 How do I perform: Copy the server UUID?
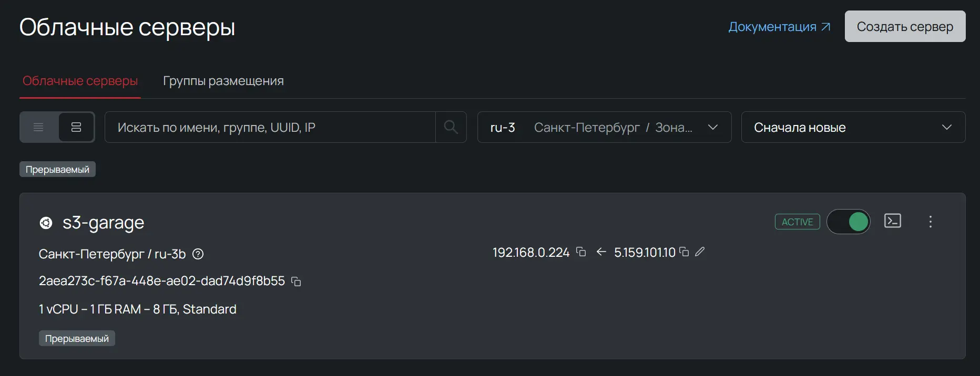click(x=297, y=282)
